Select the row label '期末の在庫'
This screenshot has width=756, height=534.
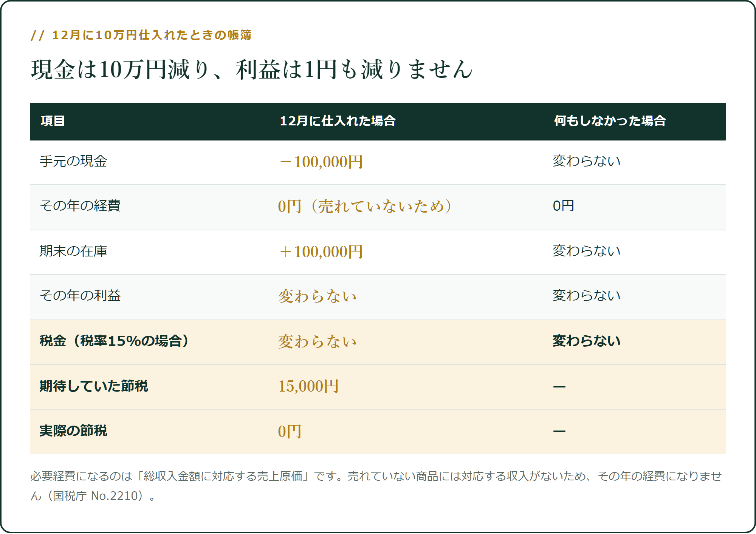[73, 251]
